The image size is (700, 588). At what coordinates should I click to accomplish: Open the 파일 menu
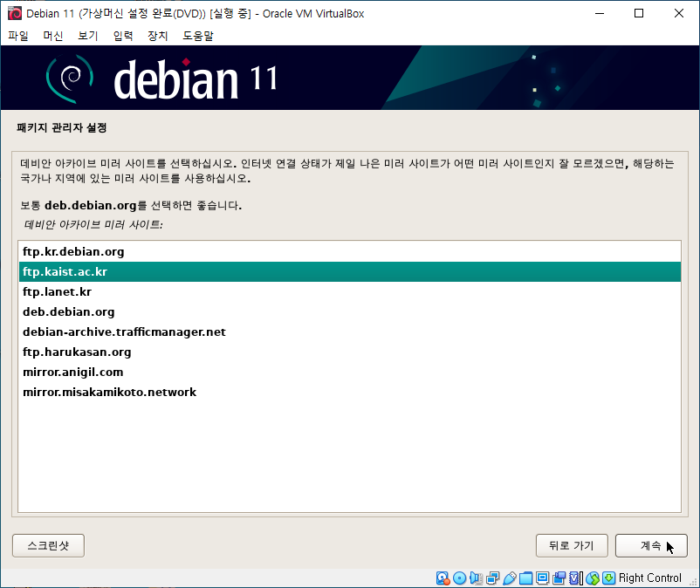pyautogui.click(x=18, y=36)
